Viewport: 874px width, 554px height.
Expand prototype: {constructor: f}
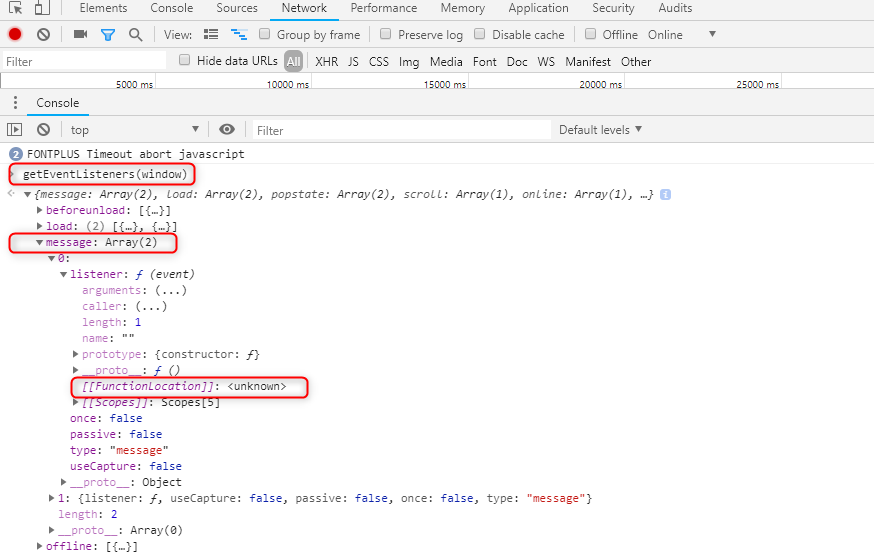coord(75,354)
